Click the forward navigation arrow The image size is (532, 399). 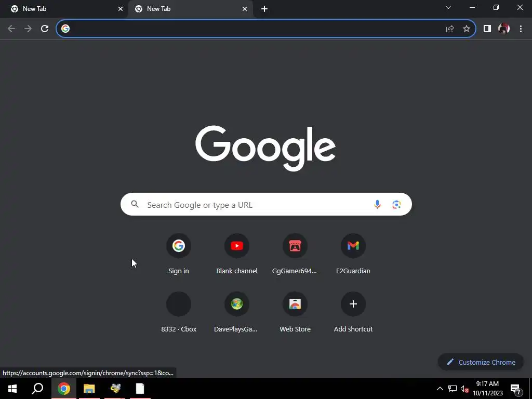point(28,29)
